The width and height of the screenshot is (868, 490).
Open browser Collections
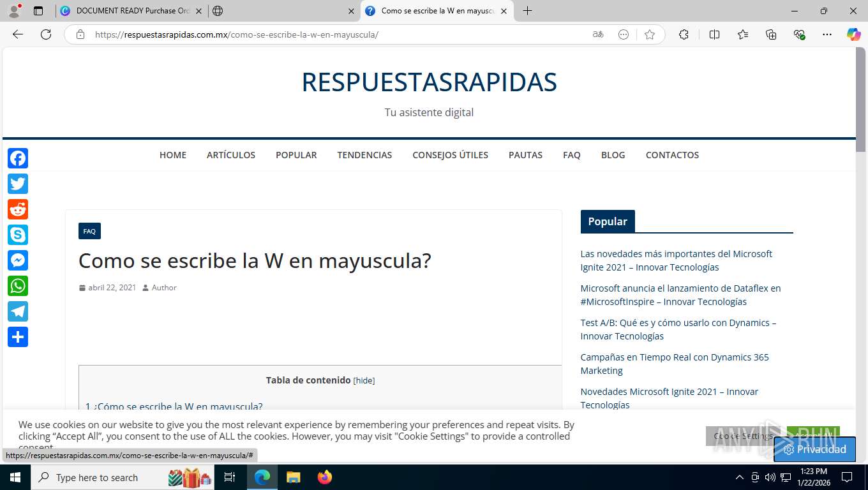click(771, 34)
